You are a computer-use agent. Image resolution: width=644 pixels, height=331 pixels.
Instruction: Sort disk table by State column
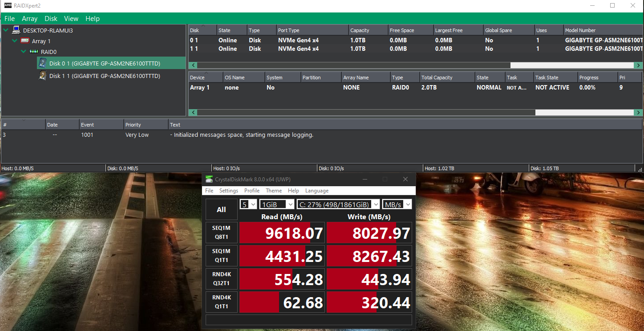point(232,30)
